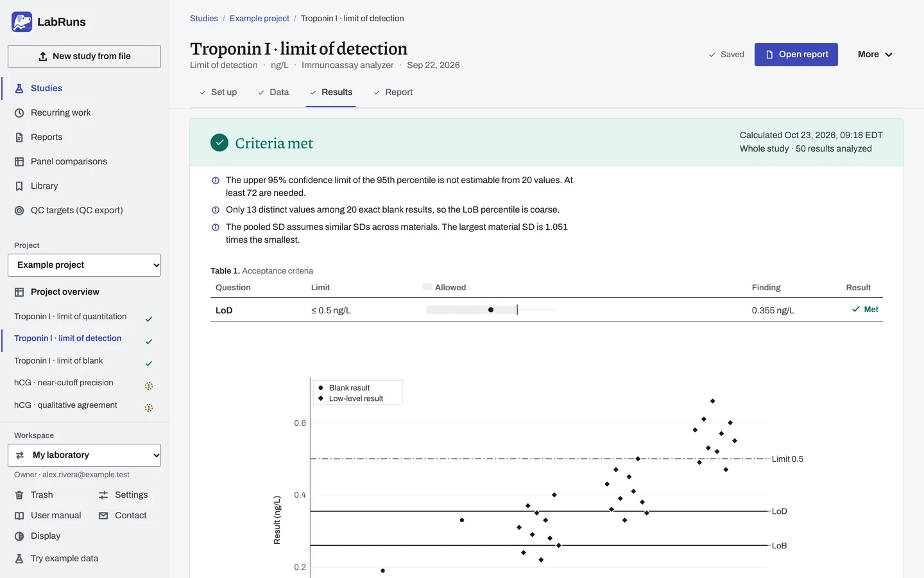The width and height of the screenshot is (924, 578).
Task: Click the LabRuns logo icon
Action: [22, 22]
